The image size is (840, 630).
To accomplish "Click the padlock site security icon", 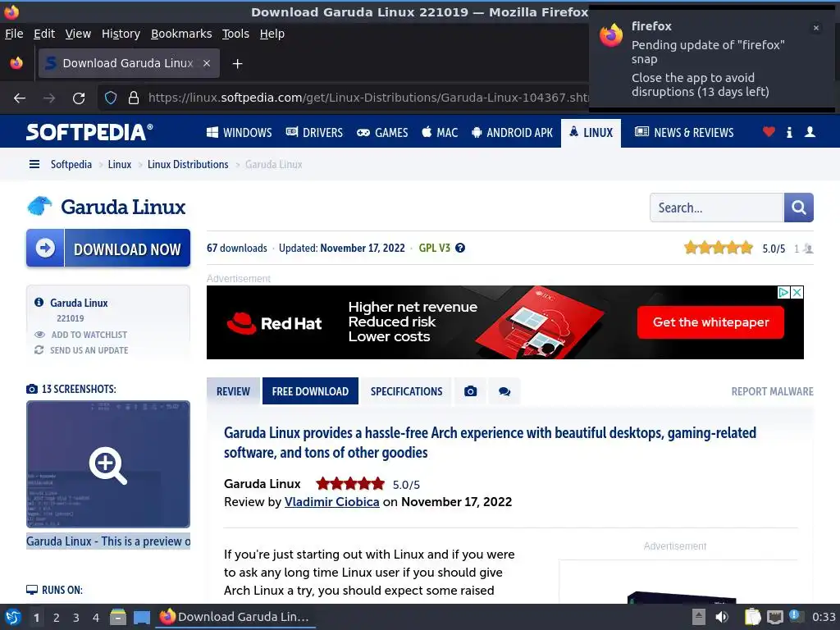I will [x=134, y=98].
